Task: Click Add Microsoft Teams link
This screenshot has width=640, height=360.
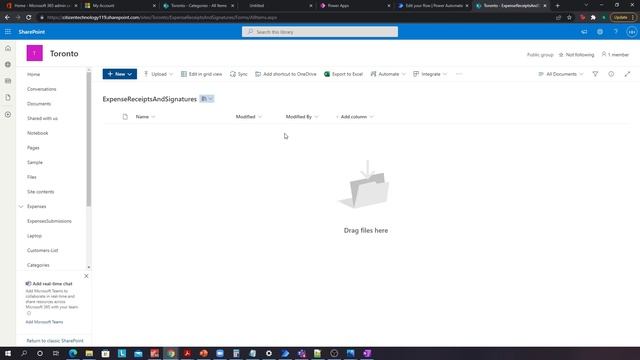Action: [x=44, y=322]
